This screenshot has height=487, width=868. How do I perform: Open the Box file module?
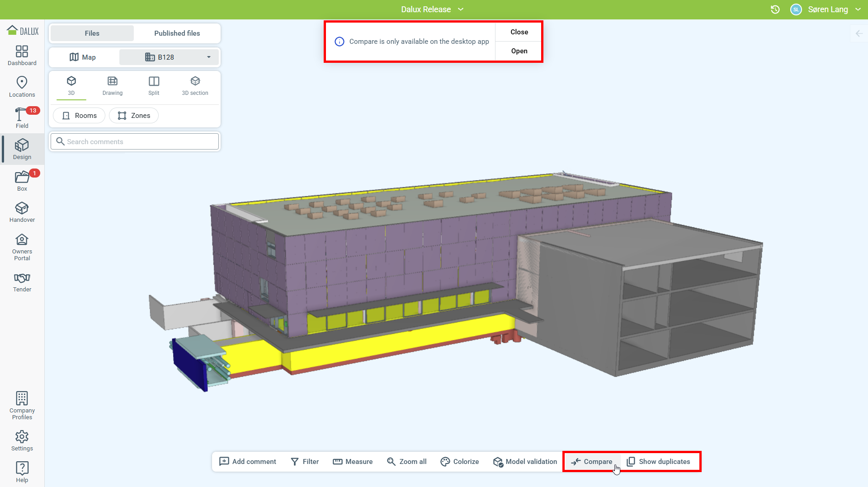pos(22,181)
